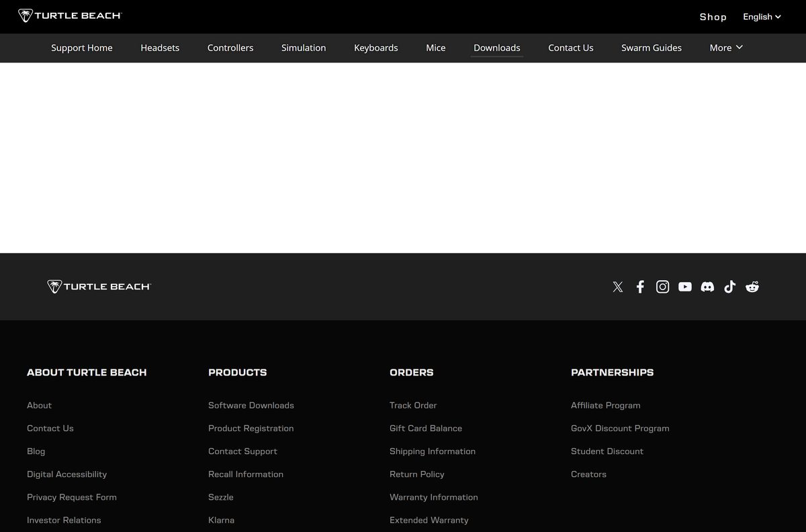
Task: Open GovX Discount Program link
Action: (x=620, y=429)
